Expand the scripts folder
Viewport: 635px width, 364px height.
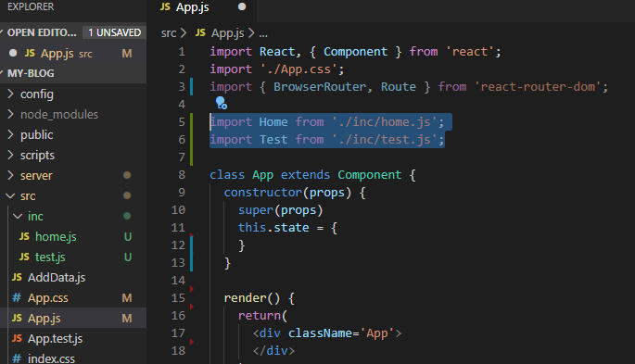[x=11, y=155]
